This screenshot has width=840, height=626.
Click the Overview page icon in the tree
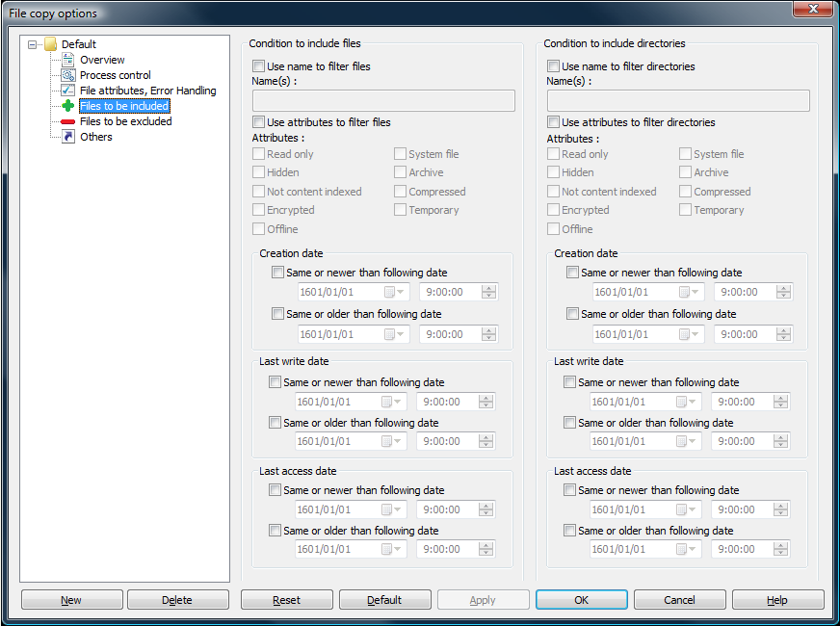(x=66, y=59)
